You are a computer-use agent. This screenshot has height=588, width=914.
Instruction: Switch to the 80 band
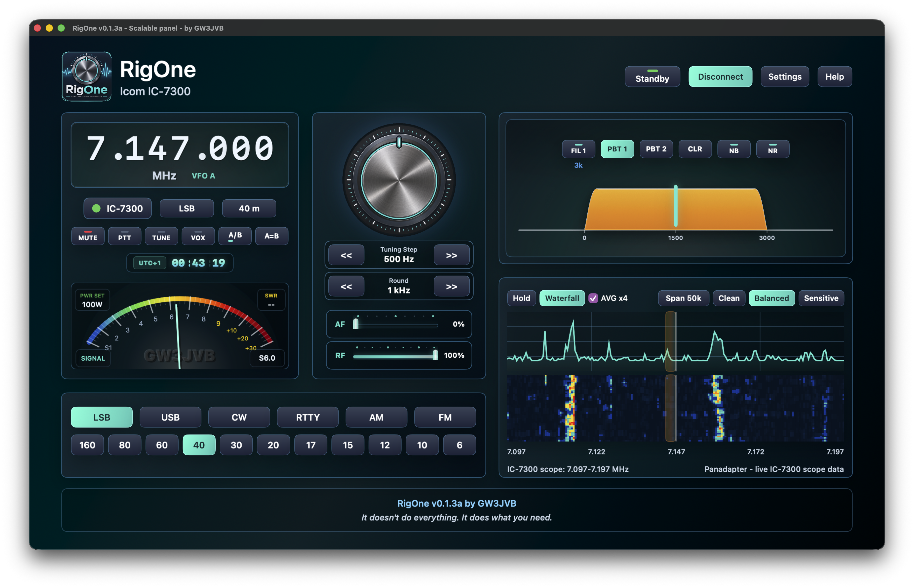coord(124,445)
